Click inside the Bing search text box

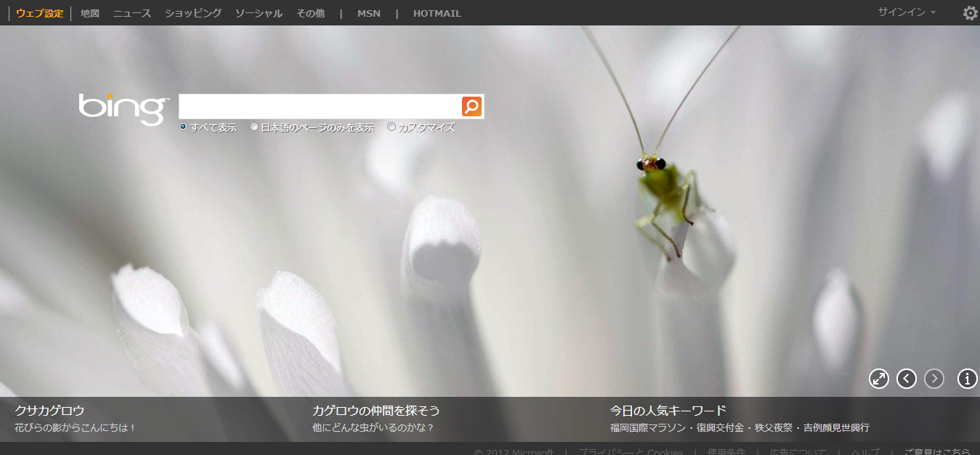320,106
